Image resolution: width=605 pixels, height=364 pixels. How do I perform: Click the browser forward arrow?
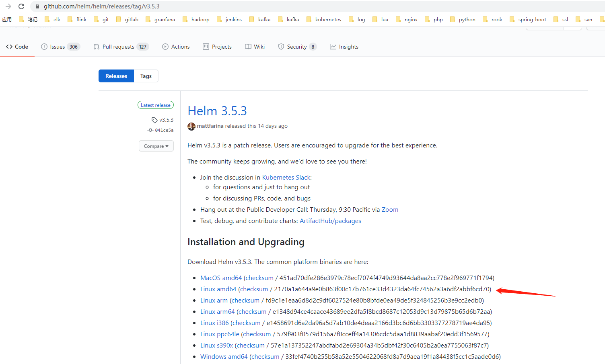8,6
